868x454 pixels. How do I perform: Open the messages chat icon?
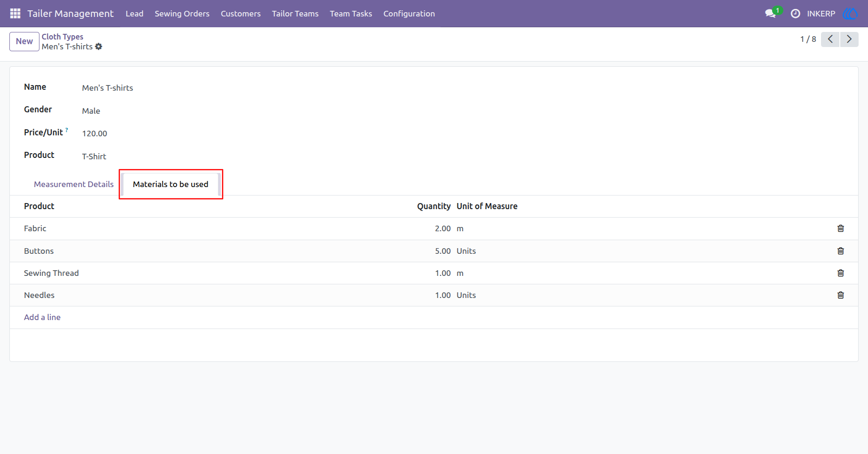pyautogui.click(x=770, y=14)
